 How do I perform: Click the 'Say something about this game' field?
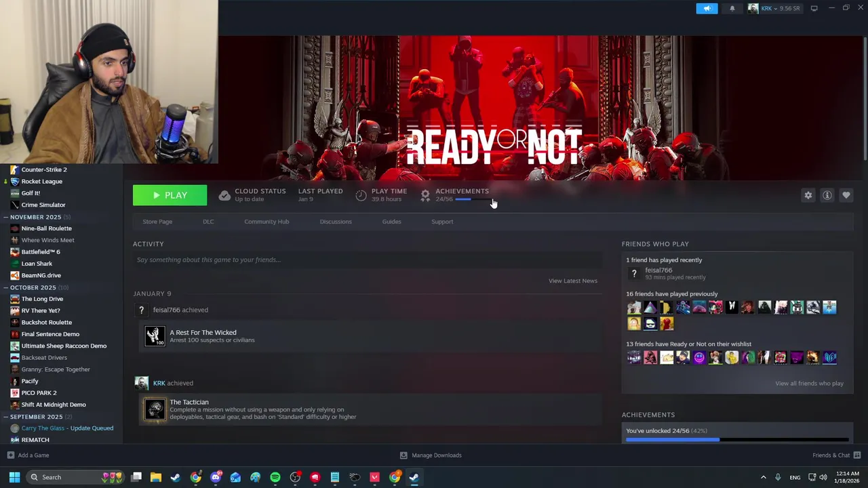tap(368, 260)
